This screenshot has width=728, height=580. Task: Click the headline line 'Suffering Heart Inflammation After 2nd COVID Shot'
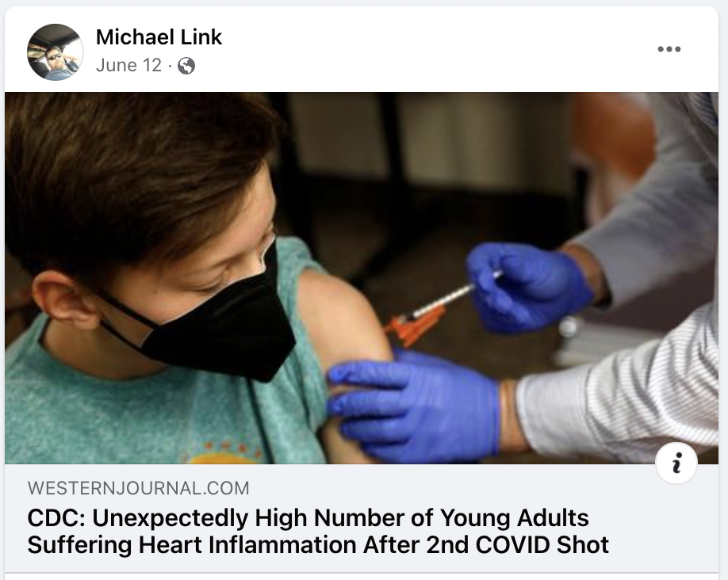[x=318, y=544]
